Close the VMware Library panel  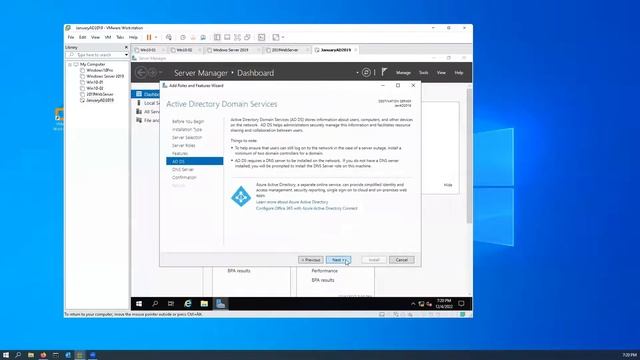point(126,47)
